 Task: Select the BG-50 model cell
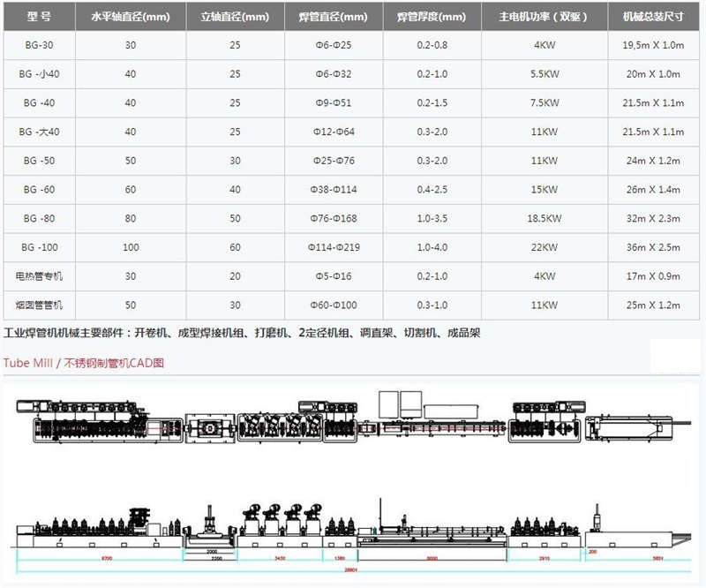pos(39,161)
